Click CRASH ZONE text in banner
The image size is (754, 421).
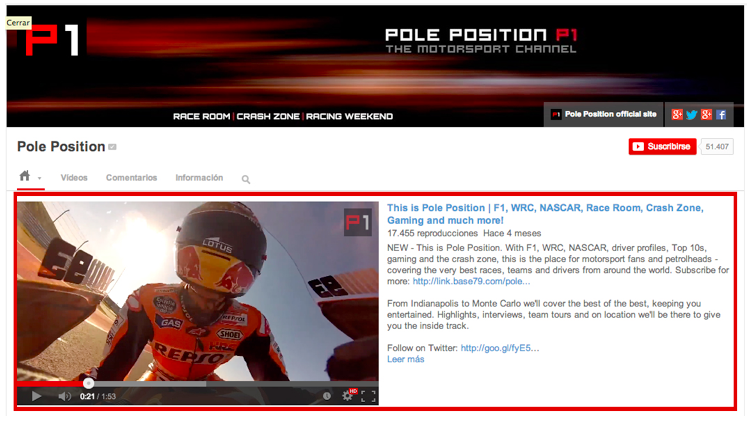[268, 116]
